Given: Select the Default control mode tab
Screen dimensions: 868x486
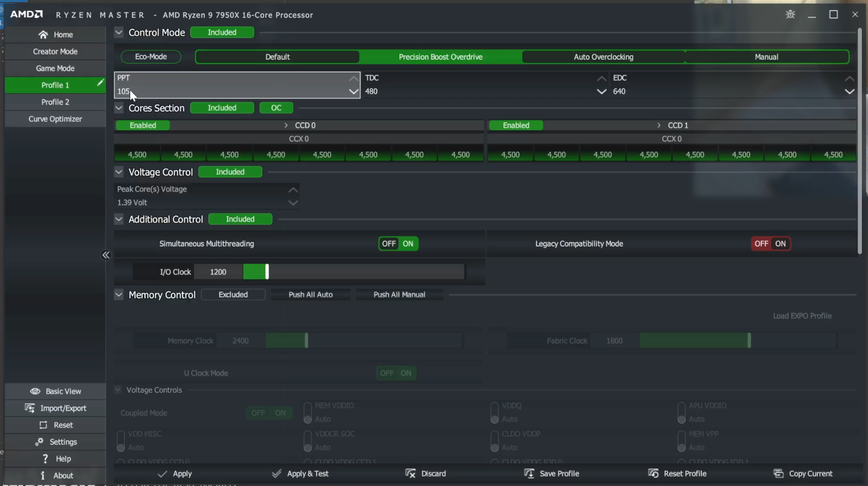Looking at the screenshot, I should (277, 57).
